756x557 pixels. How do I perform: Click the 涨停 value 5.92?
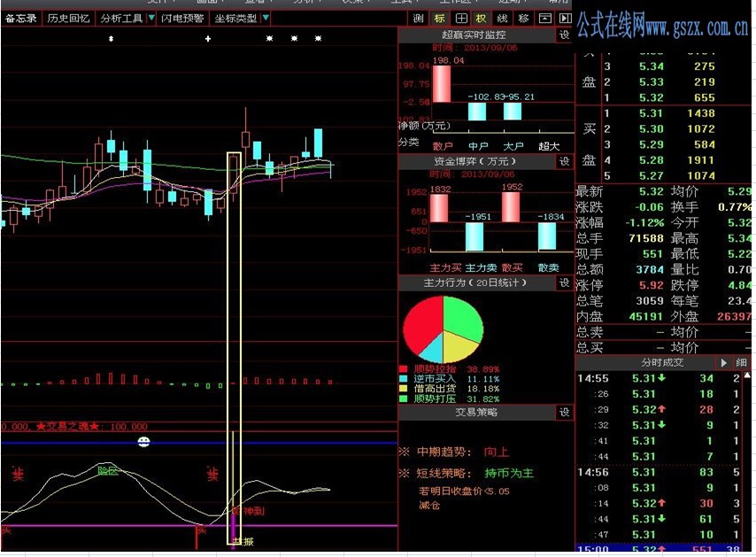[x=652, y=285]
